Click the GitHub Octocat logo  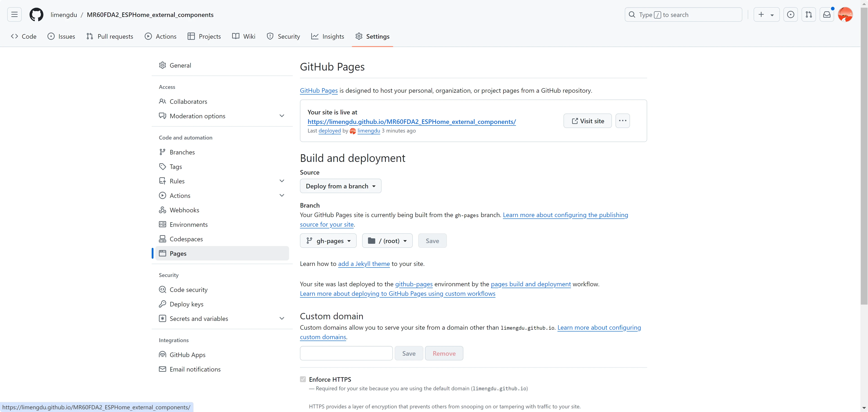(x=36, y=14)
